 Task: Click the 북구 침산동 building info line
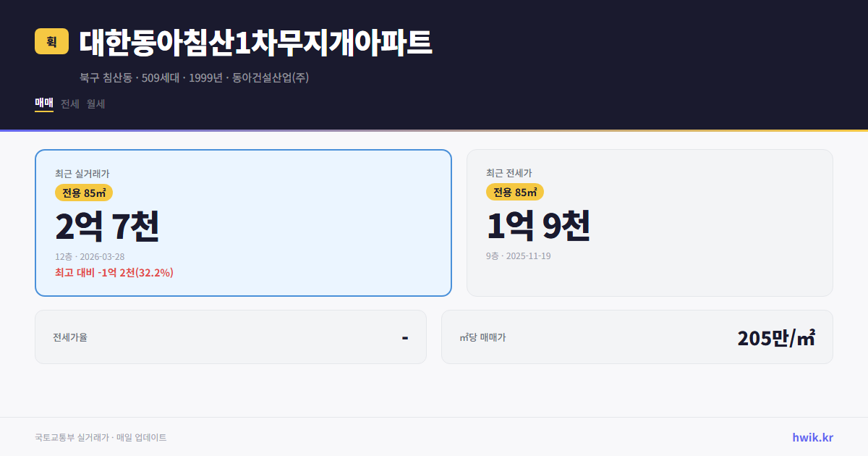point(192,77)
